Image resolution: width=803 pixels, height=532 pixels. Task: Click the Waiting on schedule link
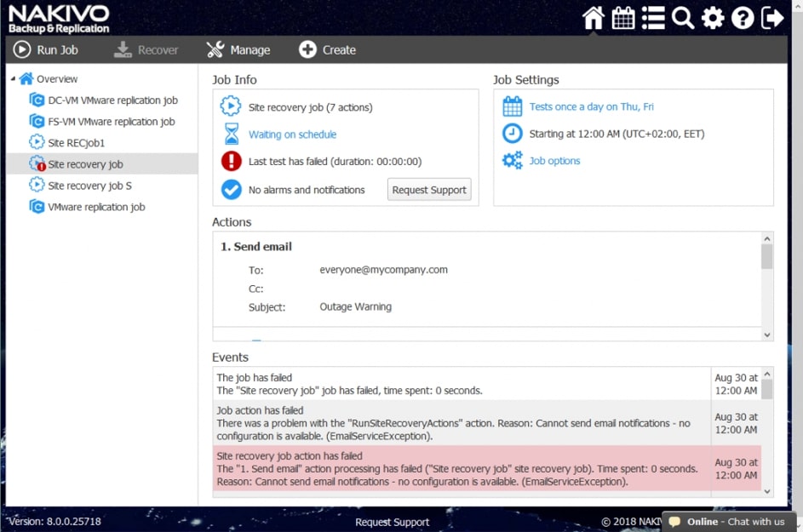[x=292, y=134]
